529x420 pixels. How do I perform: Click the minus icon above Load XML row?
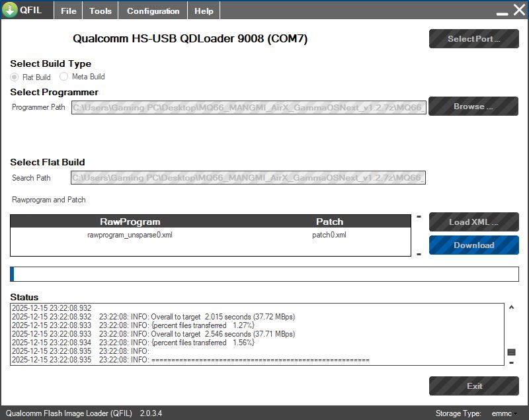click(x=419, y=217)
